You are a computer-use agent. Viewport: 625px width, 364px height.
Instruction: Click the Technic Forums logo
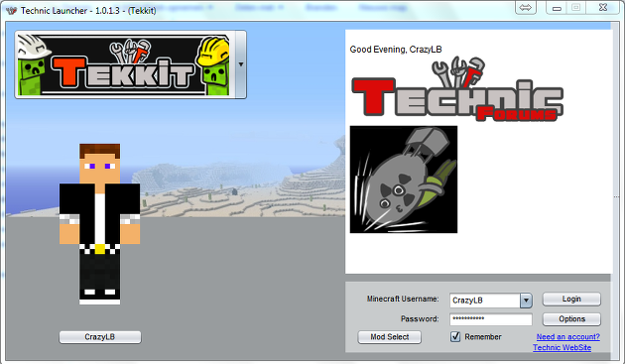(x=456, y=89)
